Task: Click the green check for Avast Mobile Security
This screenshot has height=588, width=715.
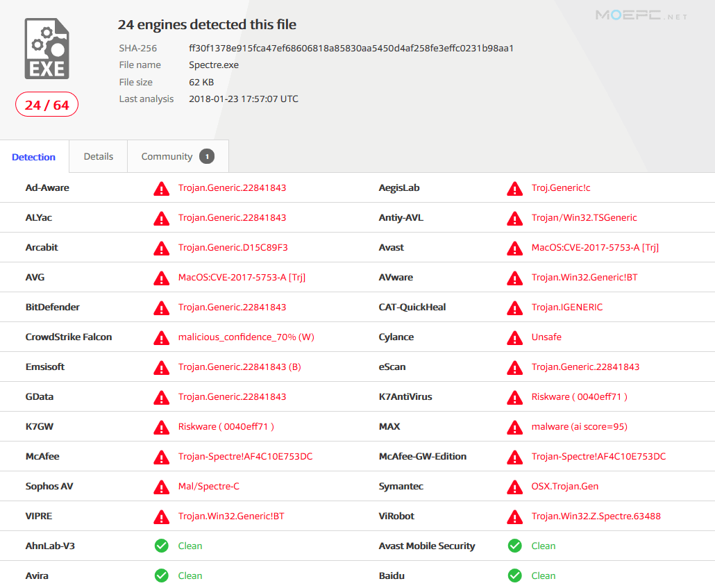Action: [515, 546]
